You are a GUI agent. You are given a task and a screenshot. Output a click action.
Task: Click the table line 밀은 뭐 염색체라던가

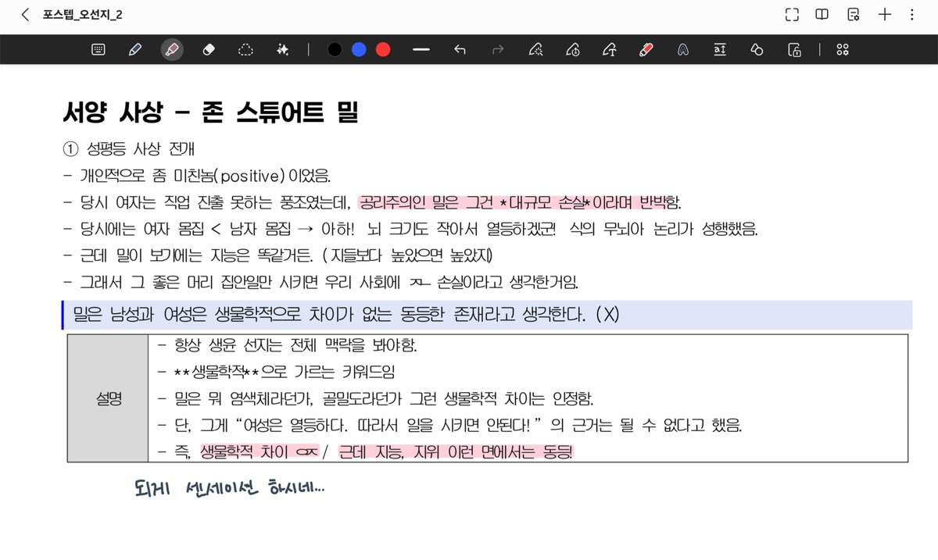(376, 398)
